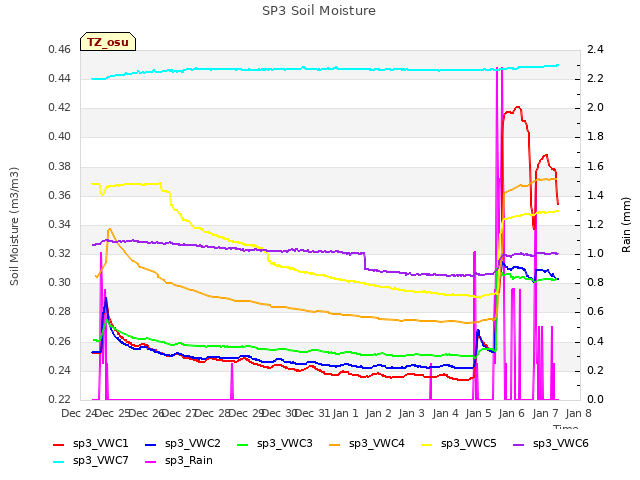Select the sp3_VWC5 legend entry
The image size is (640, 480).
(x=459, y=444)
